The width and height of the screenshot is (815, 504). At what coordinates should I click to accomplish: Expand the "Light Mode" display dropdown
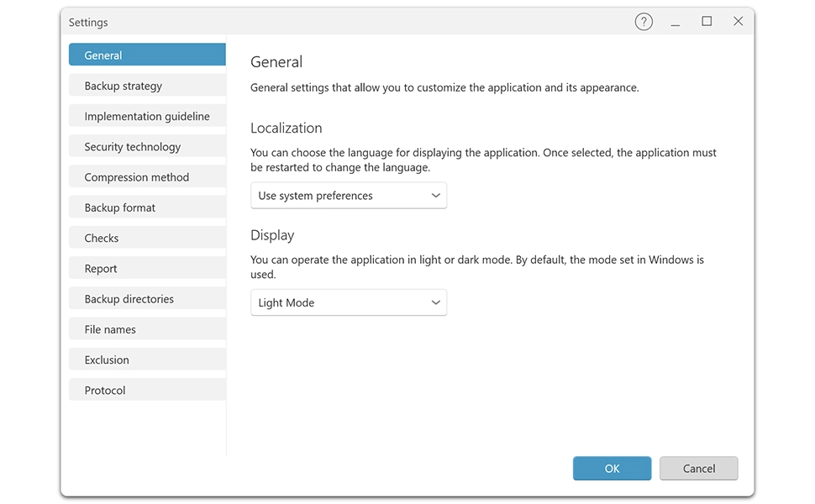click(349, 302)
